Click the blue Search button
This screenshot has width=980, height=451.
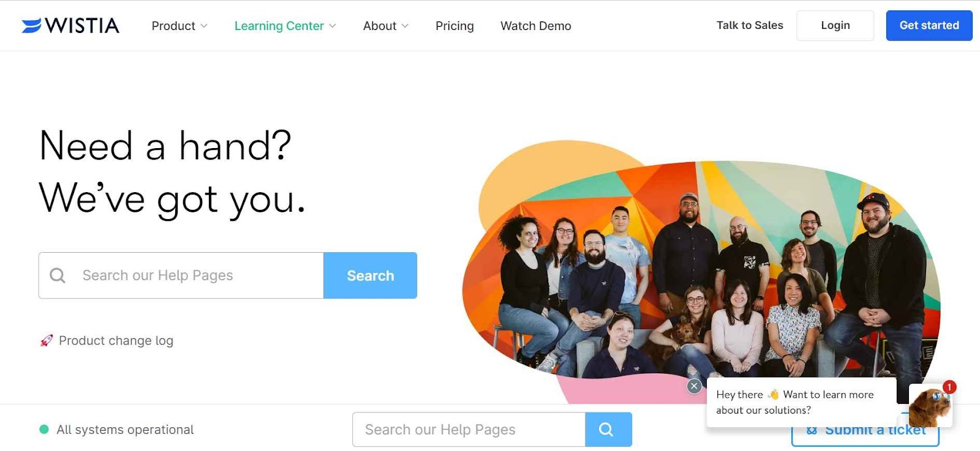point(371,275)
